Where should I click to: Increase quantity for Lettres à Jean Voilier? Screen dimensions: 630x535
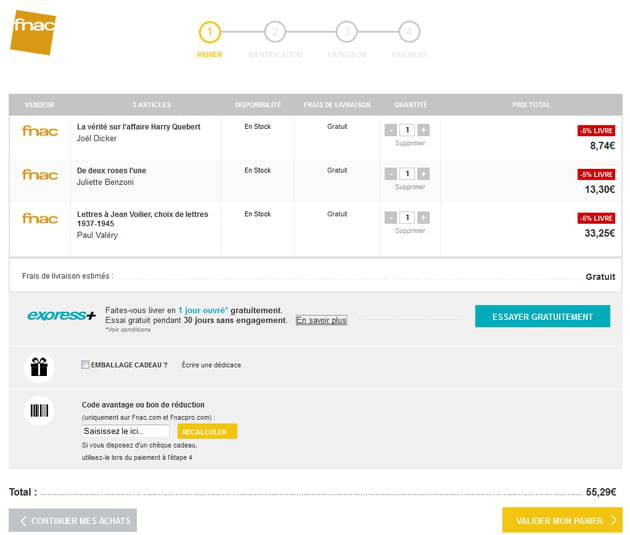coord(423,217)
